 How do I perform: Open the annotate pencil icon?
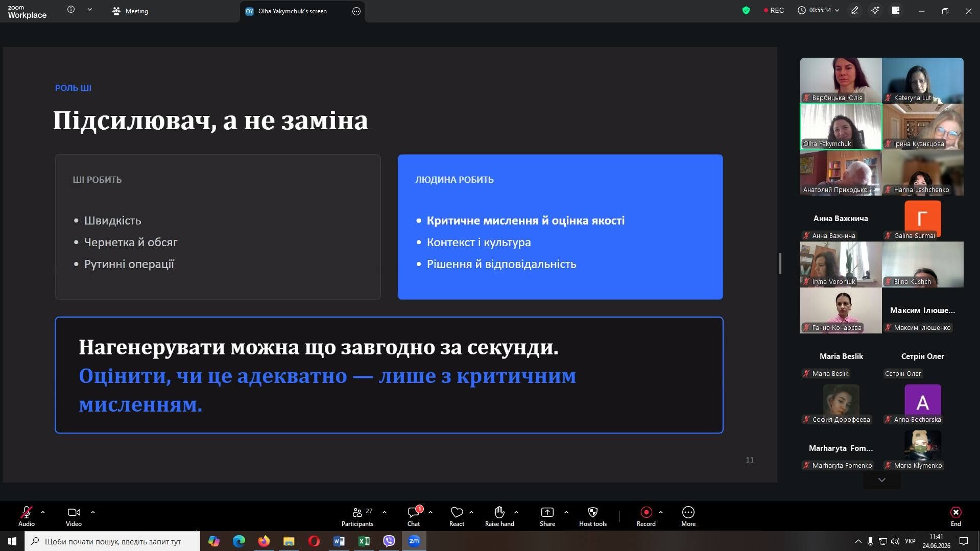tap(855, 10)
